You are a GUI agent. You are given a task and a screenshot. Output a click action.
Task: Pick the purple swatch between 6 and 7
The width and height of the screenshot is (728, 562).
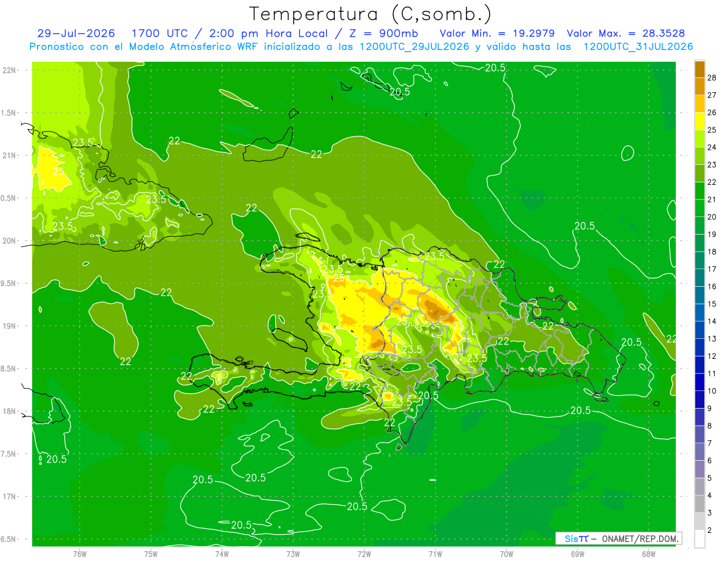[x=700, y=452]
